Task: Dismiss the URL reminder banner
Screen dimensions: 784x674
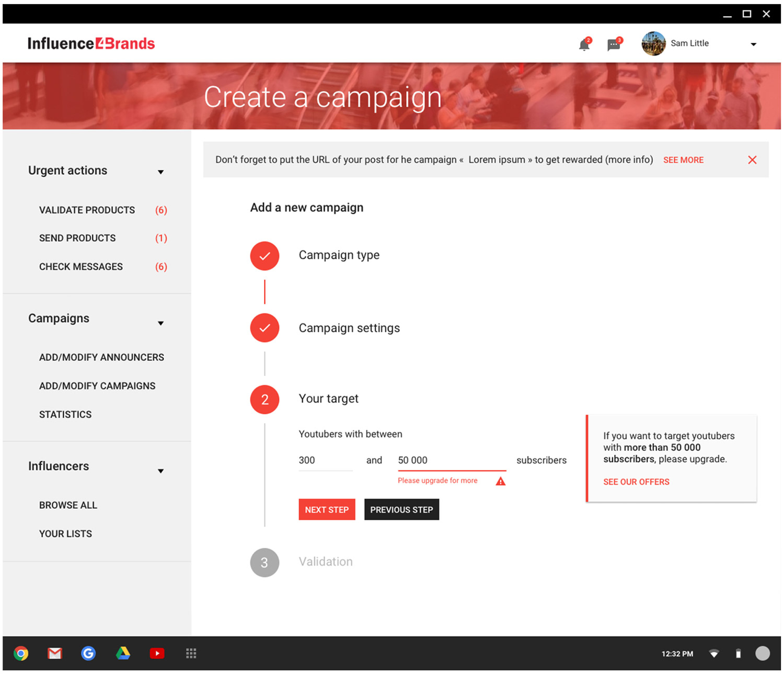Action: (752, 160)
